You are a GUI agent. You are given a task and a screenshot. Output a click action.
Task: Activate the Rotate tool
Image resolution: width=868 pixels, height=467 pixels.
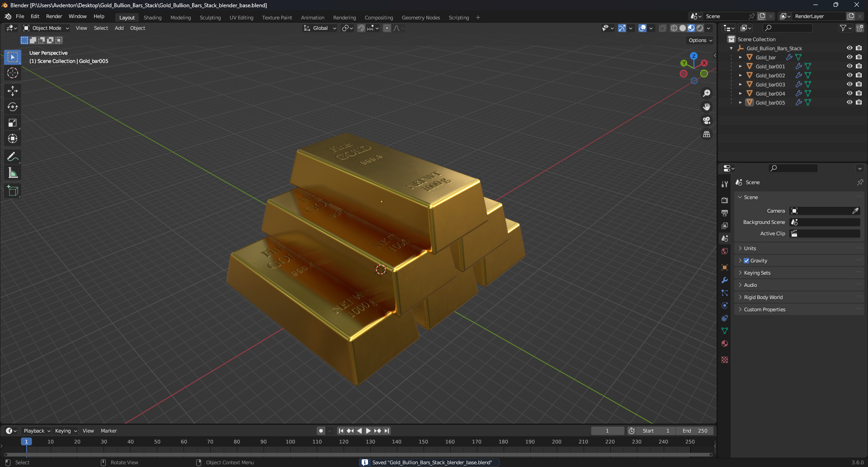click(13, 107)
